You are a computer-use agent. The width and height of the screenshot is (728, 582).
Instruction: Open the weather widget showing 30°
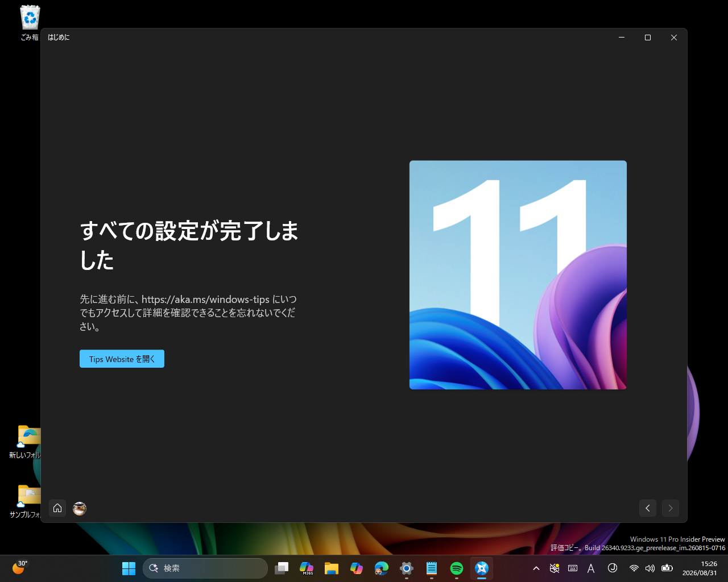coord(20,568)
